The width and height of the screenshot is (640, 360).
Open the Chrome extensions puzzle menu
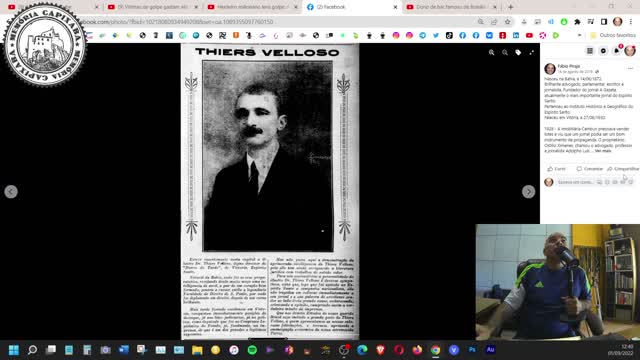pos(577,22)
